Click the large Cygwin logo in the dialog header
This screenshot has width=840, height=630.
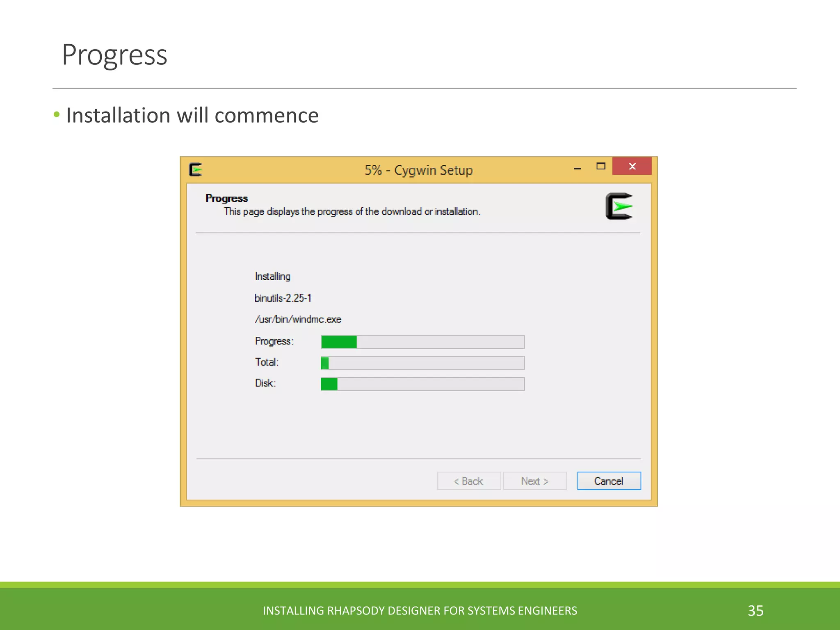coord(619,206)
